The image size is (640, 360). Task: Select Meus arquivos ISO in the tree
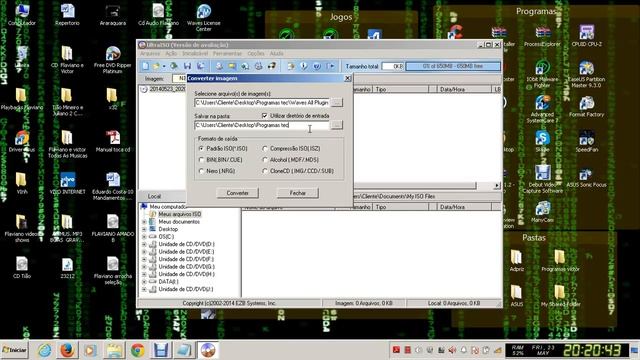(x=180, y=214)
